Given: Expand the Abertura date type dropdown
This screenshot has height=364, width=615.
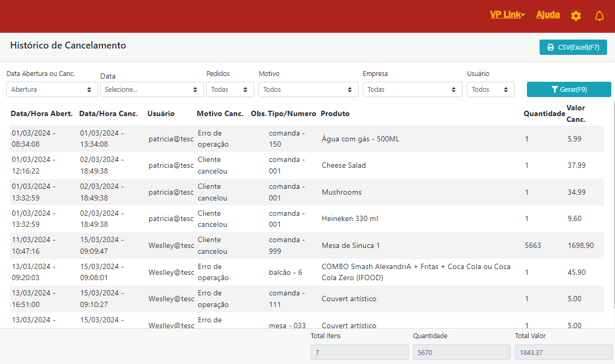Looking at the screenshot, I should [52, 90].
